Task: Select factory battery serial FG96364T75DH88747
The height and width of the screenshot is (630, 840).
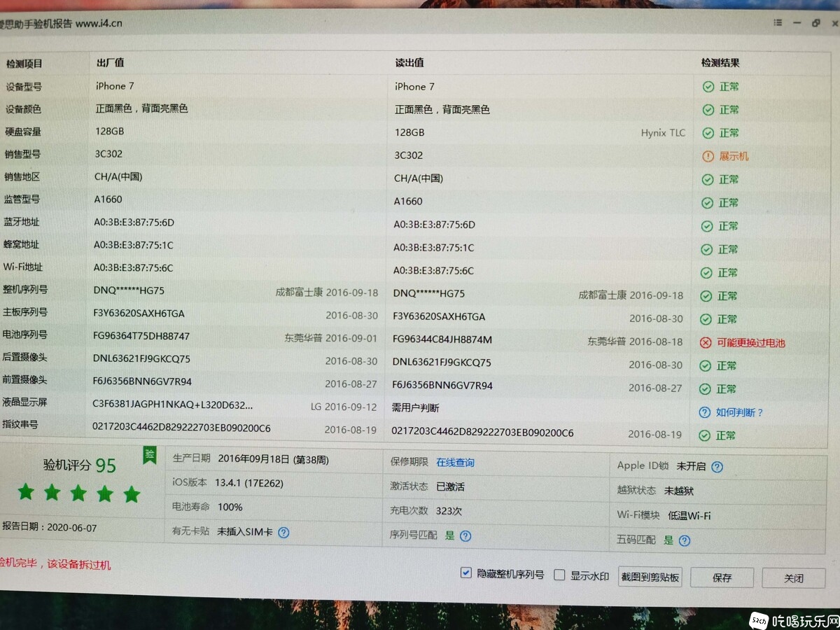Action: coord(141,336)
